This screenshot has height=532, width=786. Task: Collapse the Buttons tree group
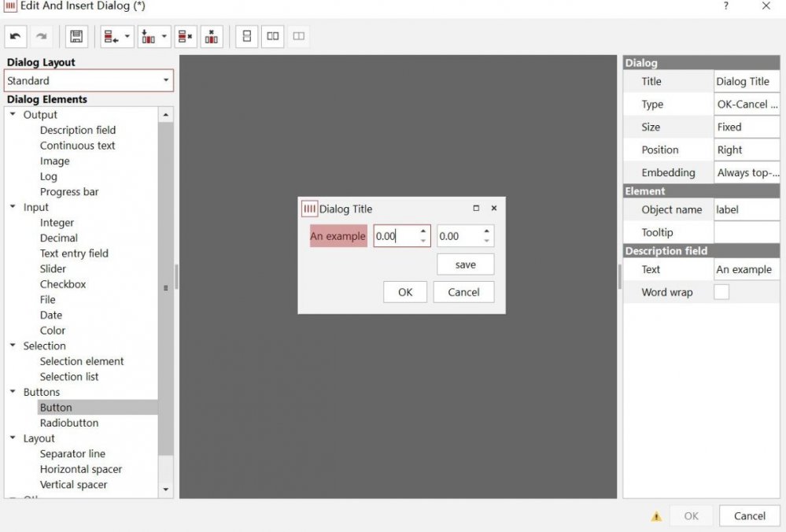click(13, 392)
